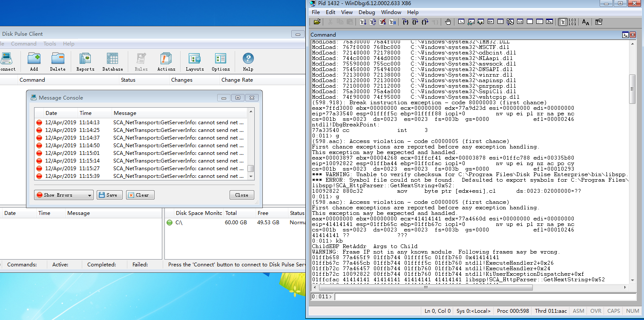Open the Disassembly window icon in WinDbg
This screenshot has height=320, width=644.
520,22
